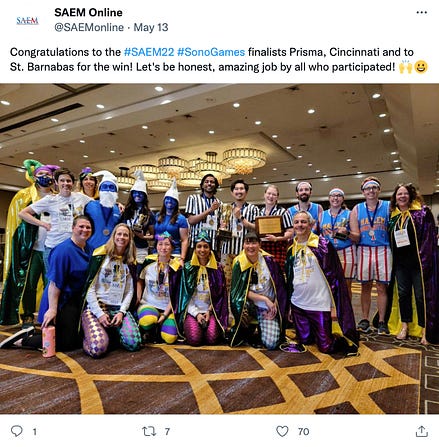
Task: Share the tweet via upload arrow icon
Action: pyautogui.click(x=422, y=431)
